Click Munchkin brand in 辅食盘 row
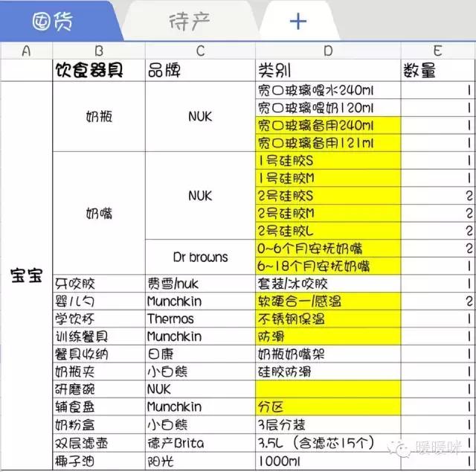This screenshot has width=476, height=472. point(200,407)
